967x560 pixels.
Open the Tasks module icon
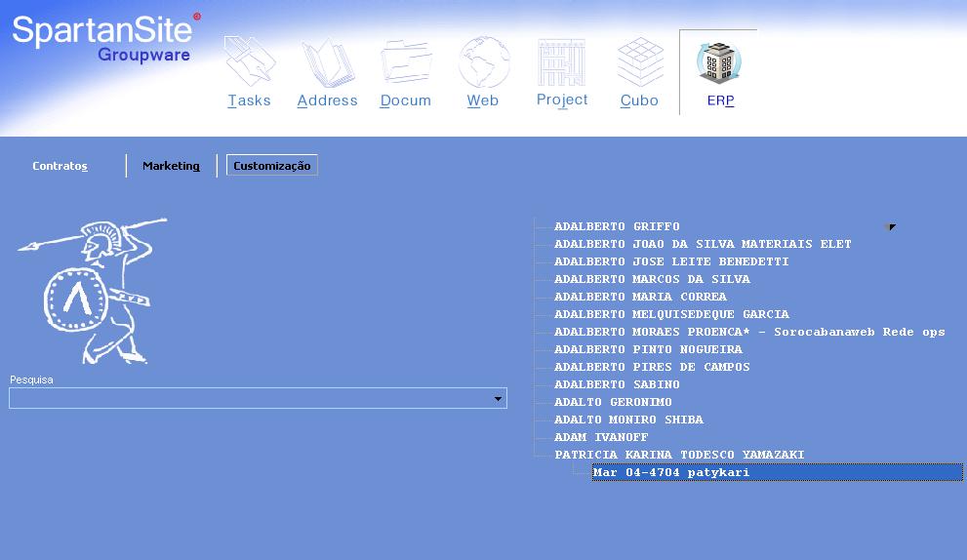(249, 61)
